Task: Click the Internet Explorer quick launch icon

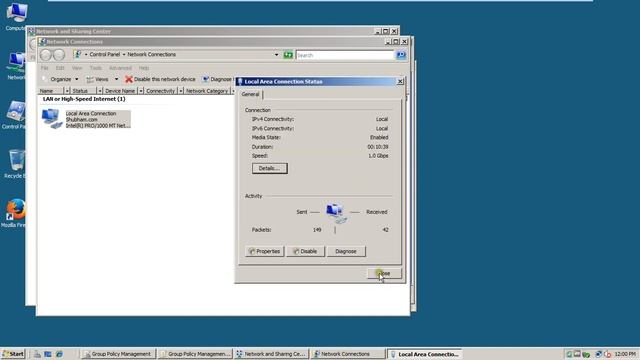Action: pyautogui.click(x=59, y=354)
